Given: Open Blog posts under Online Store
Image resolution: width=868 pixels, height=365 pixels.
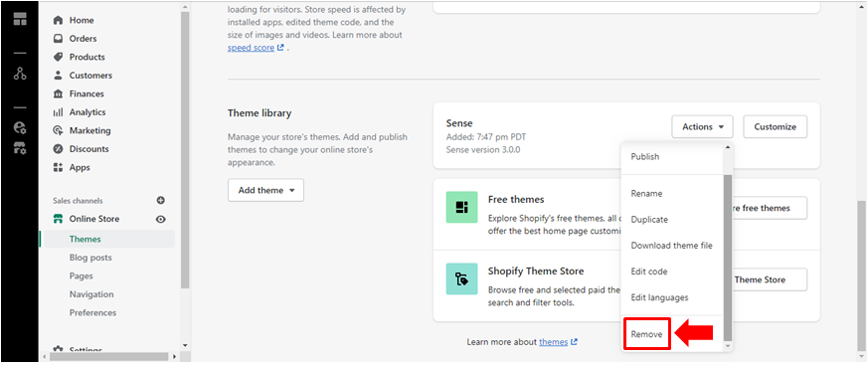Looking at the screenshot, I should click(x=90, y=258).
